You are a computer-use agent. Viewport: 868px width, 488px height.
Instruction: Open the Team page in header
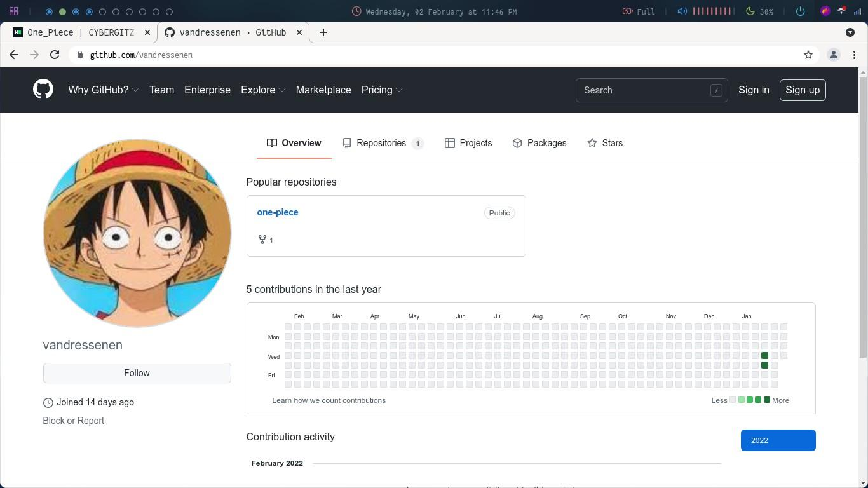(161, 90)
